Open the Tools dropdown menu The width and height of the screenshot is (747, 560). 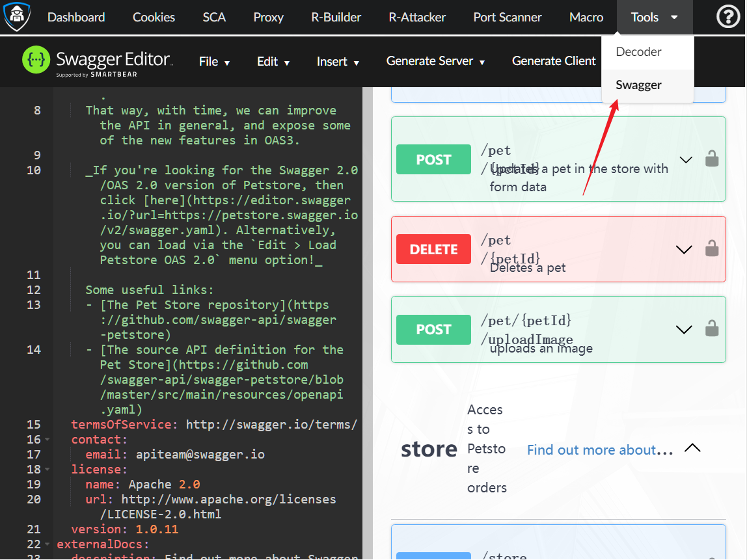point(653,18)
